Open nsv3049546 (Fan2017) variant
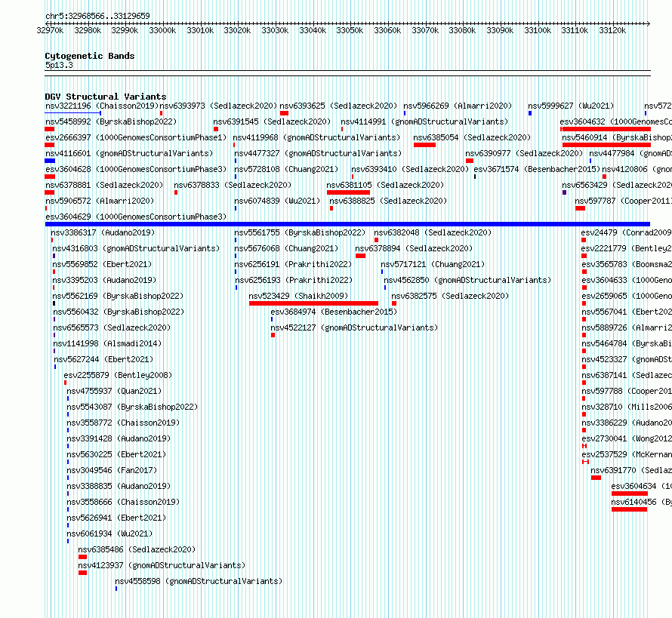This screenshot has height=618, width=672. (112, 470)
